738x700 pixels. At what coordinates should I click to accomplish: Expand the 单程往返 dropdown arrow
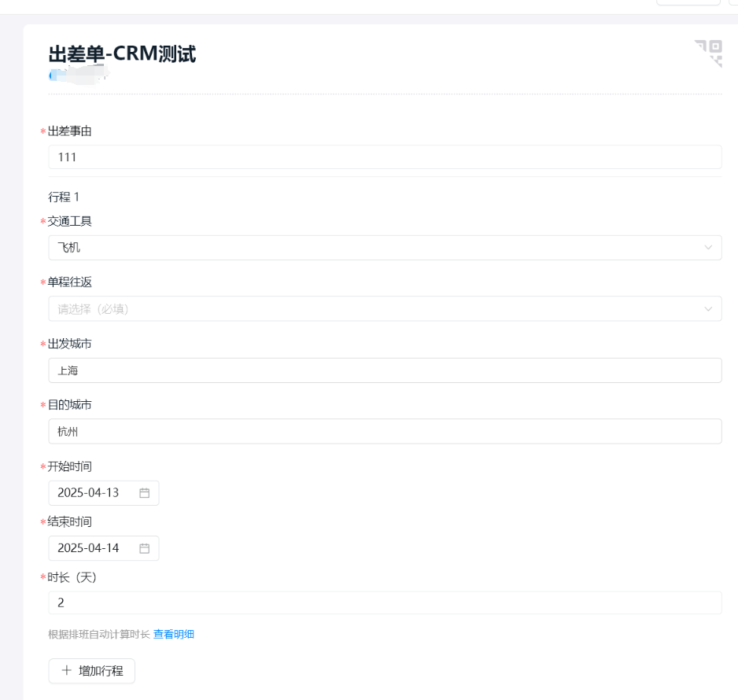click(x=708, y=309)
